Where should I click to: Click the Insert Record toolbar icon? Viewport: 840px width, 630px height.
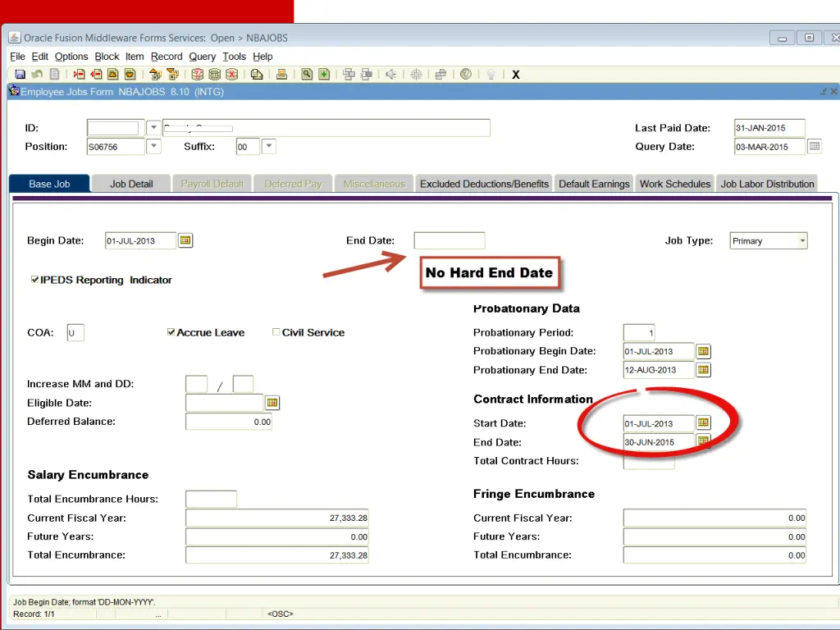point(79,75)
